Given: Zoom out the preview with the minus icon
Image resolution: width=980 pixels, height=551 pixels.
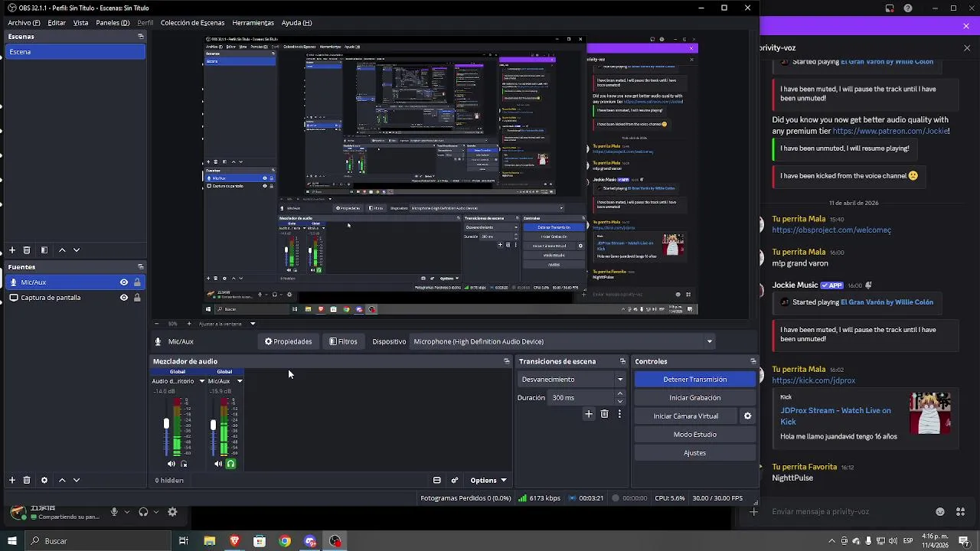Looking at the screenshot, I should pos(157,324).
